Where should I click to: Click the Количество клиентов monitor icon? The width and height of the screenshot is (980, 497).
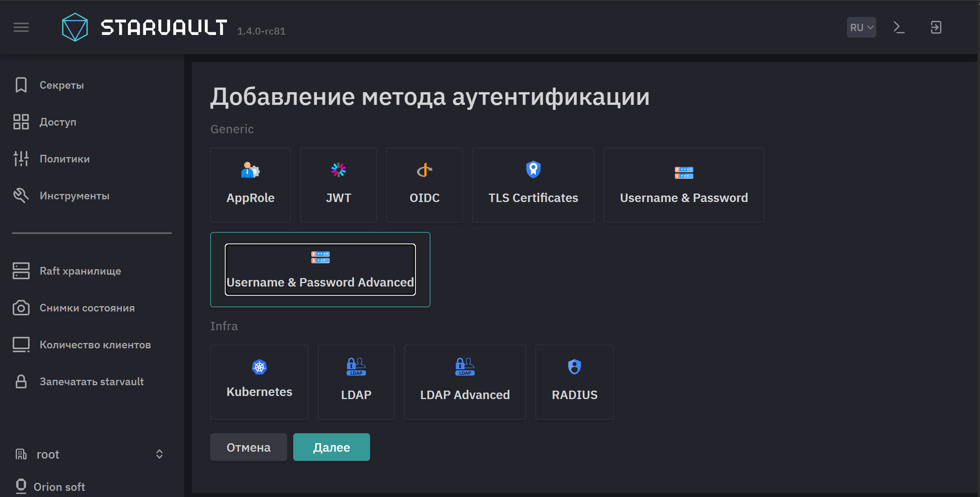tap(21, 345)
